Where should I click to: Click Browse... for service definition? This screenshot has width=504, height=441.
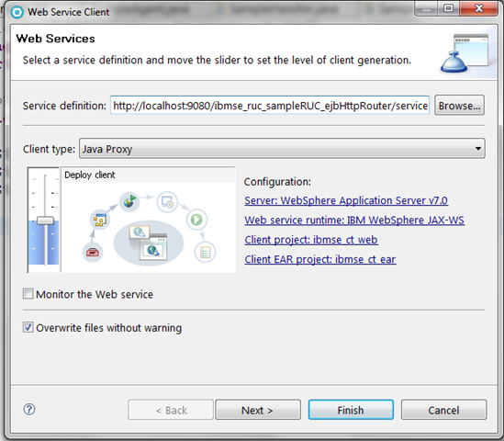tap(459, 105)
